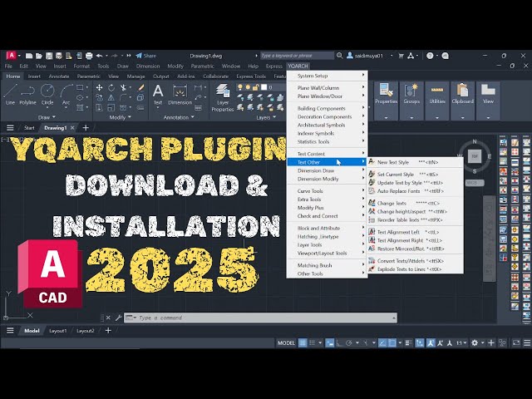
Task: Open the file tab hamburger menu
Action: (10, 127)
